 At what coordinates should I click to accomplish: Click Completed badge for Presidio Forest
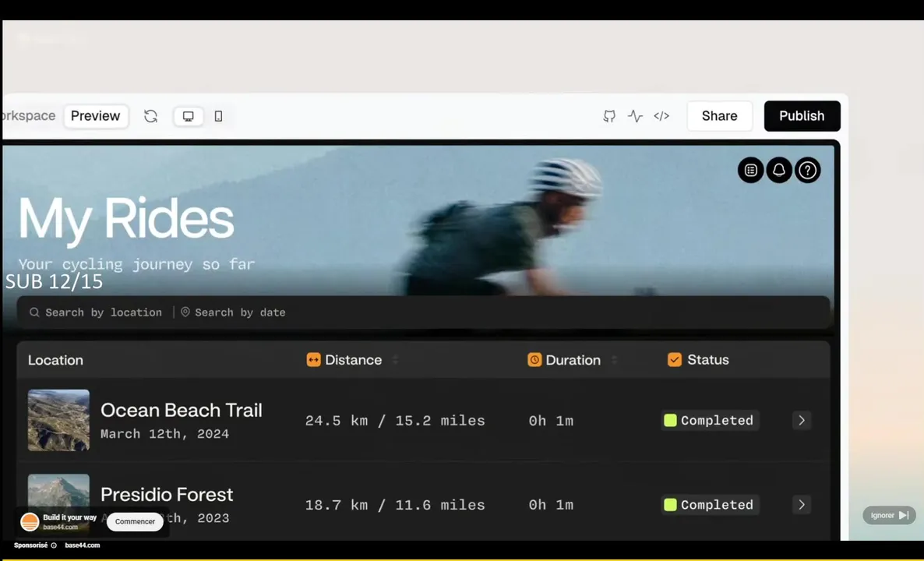pyautogui.click(x=710, y=505)
